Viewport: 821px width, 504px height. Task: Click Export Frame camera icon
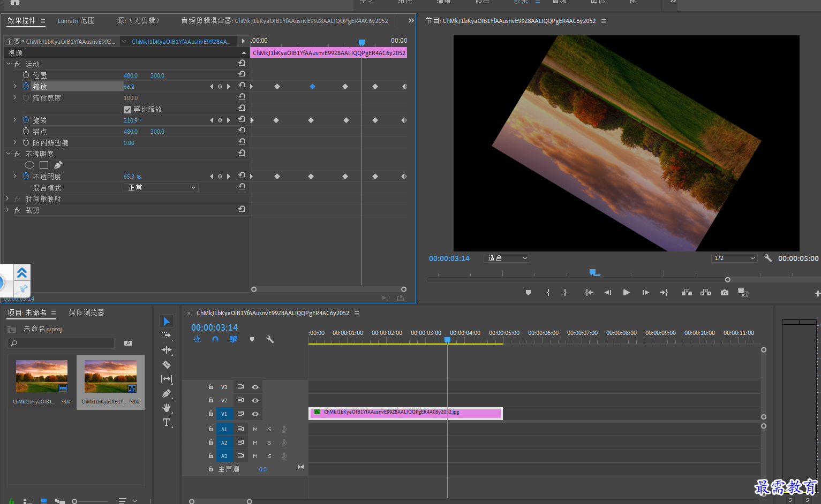coord(725,293)
